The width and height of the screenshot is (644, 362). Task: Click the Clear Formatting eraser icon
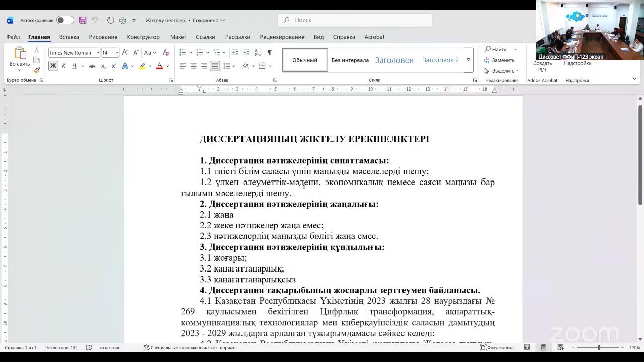pos(166,53)
